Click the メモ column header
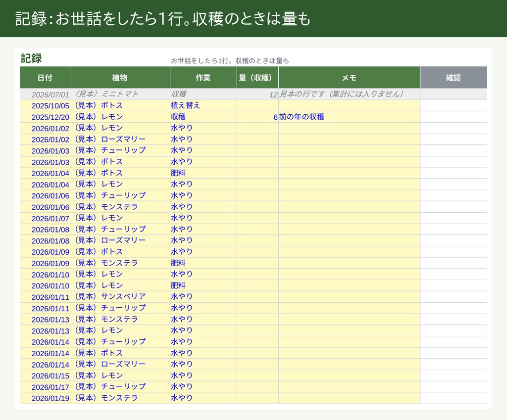The height and width of the screenshot is (420, 507). [x=349, y=78]
